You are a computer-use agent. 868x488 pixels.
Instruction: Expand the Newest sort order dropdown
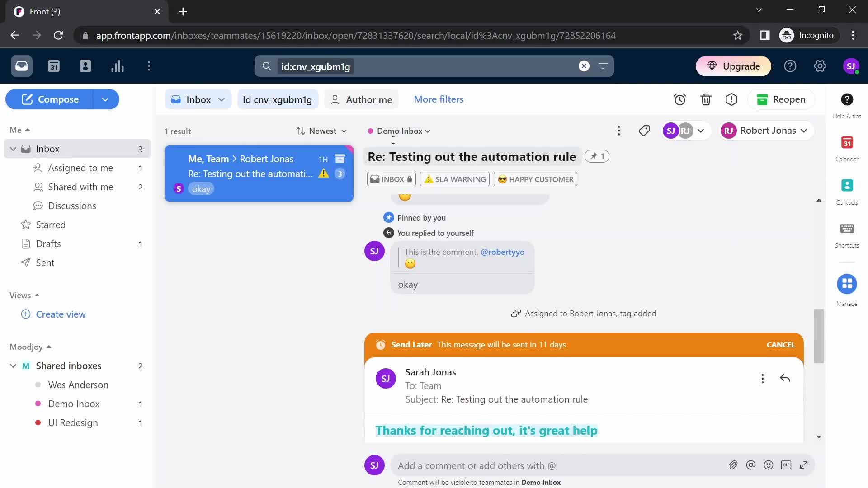[321, 131]
